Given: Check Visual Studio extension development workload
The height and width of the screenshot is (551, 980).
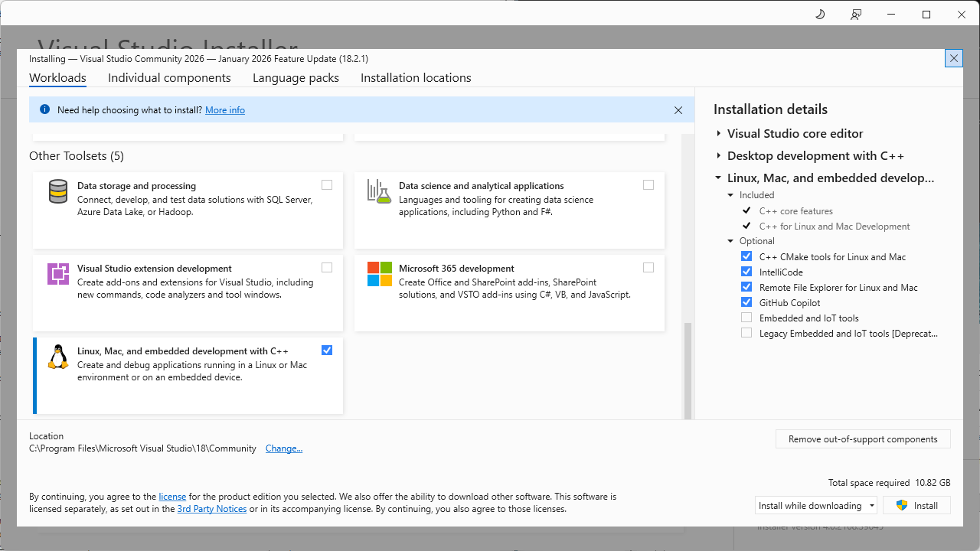Looking at the screenshot, I should click(x=327, y=267).
